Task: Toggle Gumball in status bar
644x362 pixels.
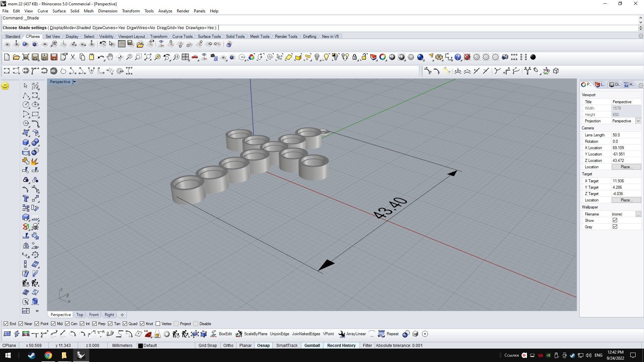Action: (312, 346)
